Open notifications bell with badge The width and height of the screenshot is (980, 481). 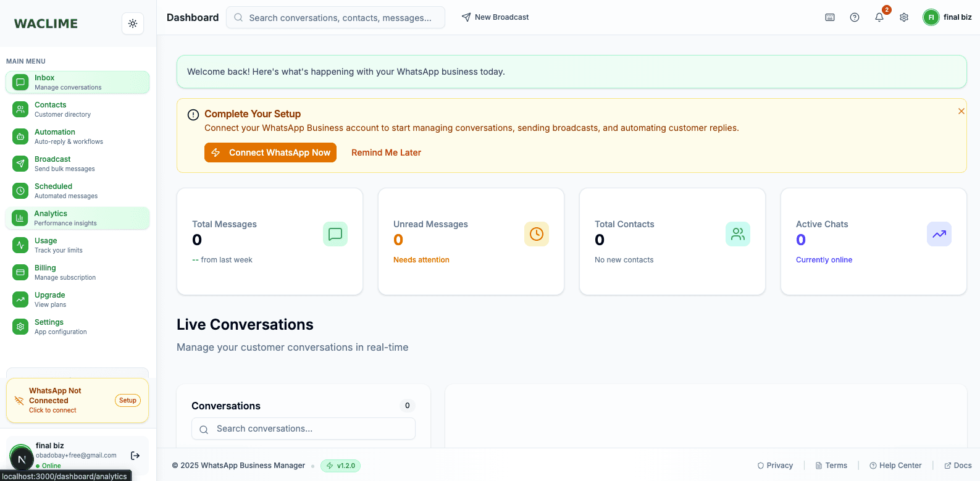click(x=879, y=17)
